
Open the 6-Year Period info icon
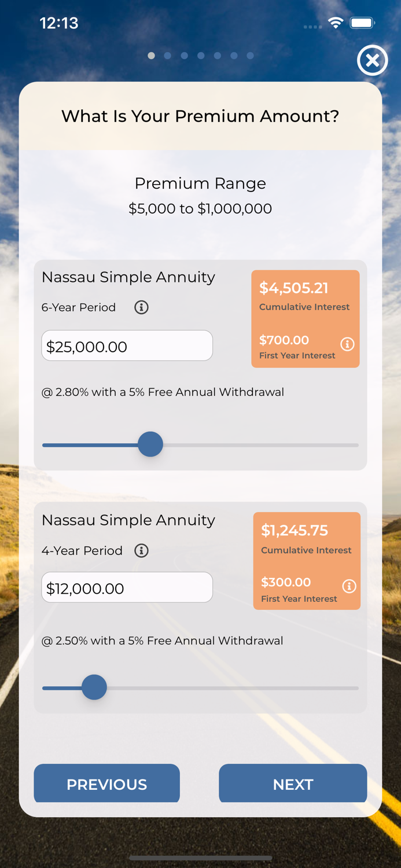tap(142, 307)
